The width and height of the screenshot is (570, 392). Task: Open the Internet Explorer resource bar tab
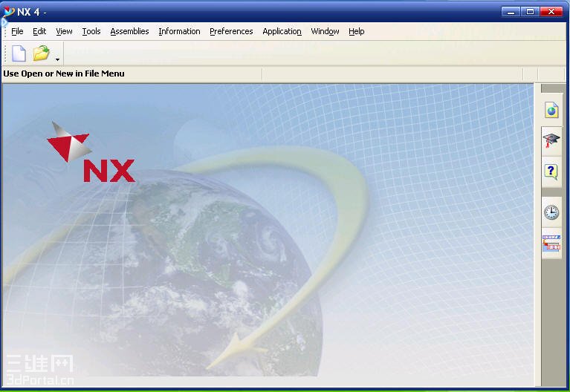(551, 110)
